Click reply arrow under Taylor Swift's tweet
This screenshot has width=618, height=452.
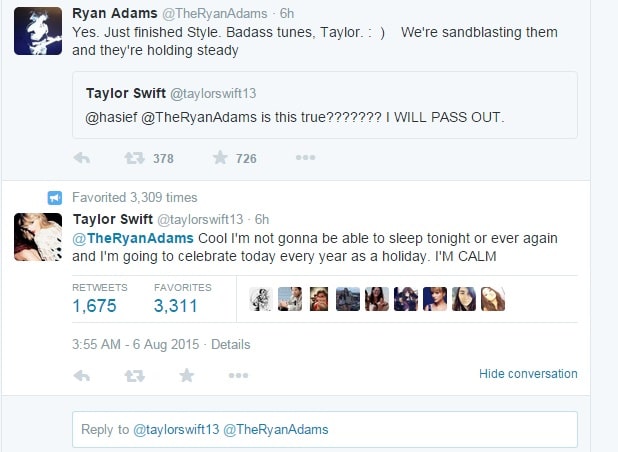pos(83,375)
